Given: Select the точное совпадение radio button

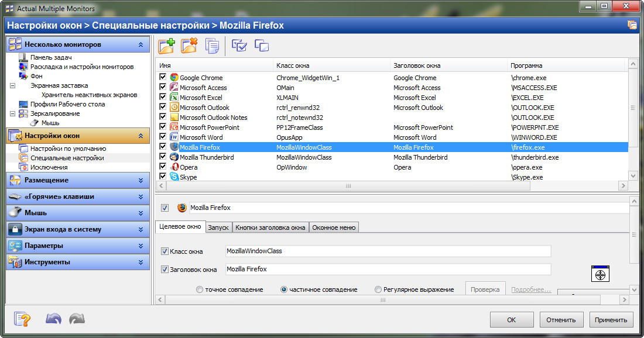Looking at the screenshot, I should [200, 289].
